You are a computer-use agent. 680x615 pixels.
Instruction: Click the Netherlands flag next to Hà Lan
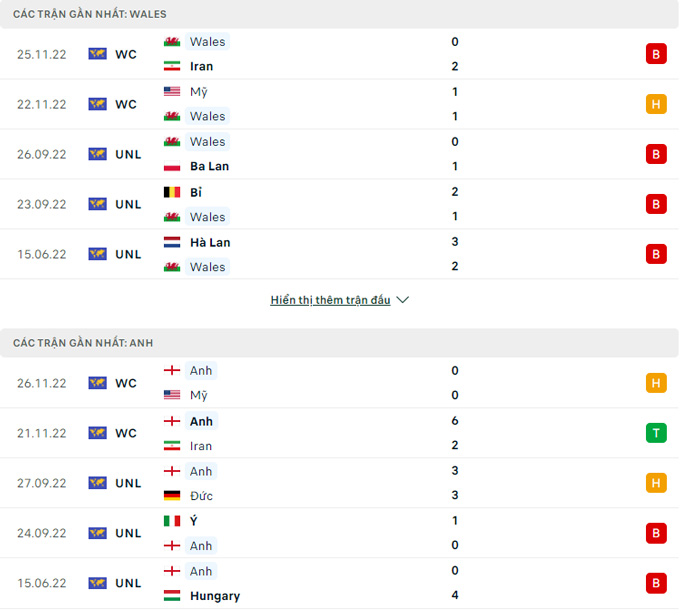click(172, 242)
